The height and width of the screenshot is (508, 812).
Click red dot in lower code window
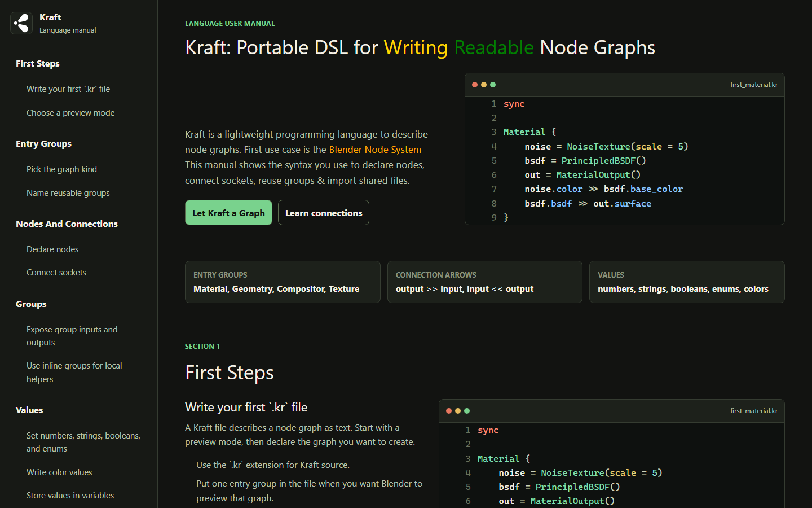[449, 411]
